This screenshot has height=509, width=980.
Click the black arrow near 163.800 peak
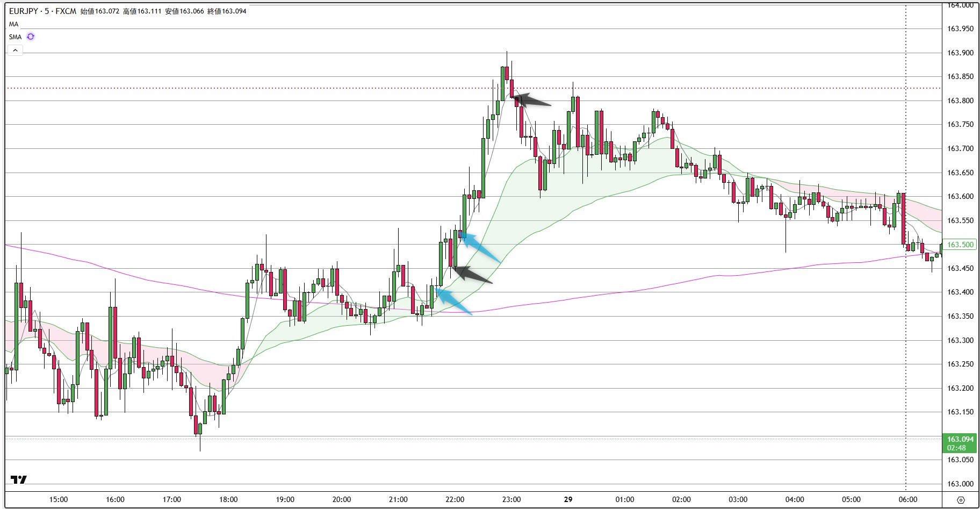(530, 99)
